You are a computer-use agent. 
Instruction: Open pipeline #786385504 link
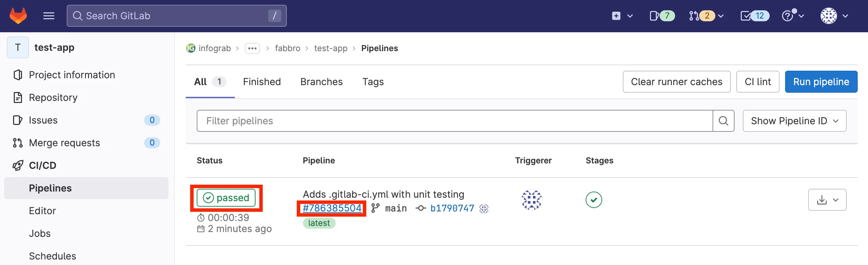click(332, 208)
